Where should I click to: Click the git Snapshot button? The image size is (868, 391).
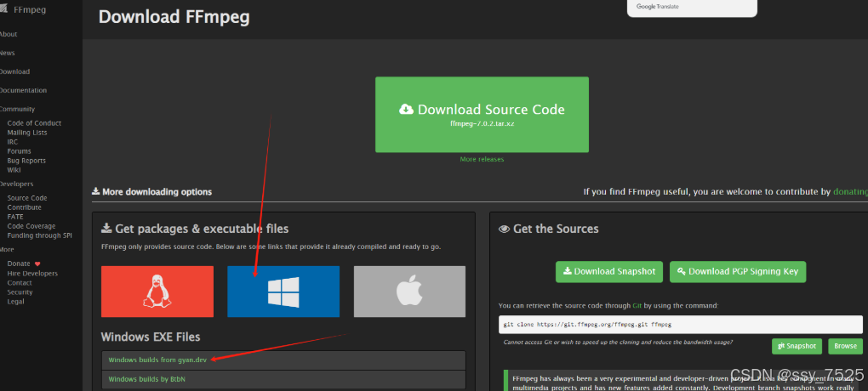(x=797, y=346)
